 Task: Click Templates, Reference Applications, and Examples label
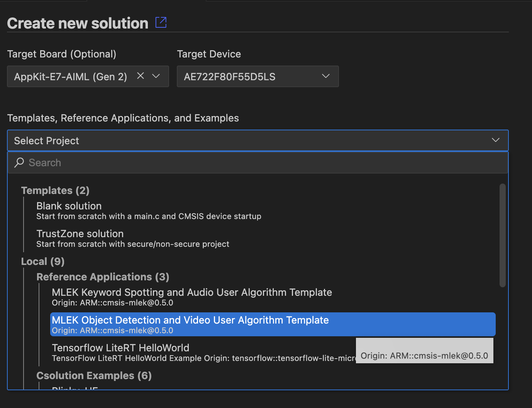[x=123, y=118]
